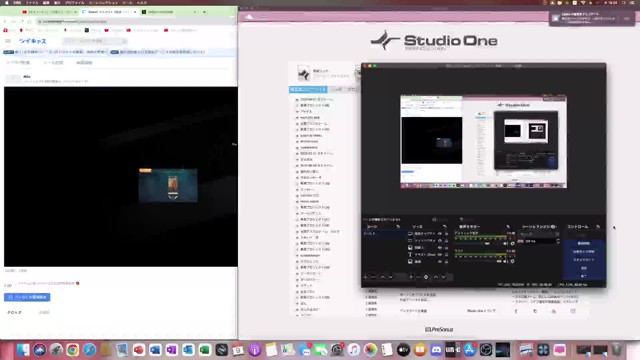640x360 pixels.
Task: Add a new scene with plus icon
Action: tap(365, 277)
